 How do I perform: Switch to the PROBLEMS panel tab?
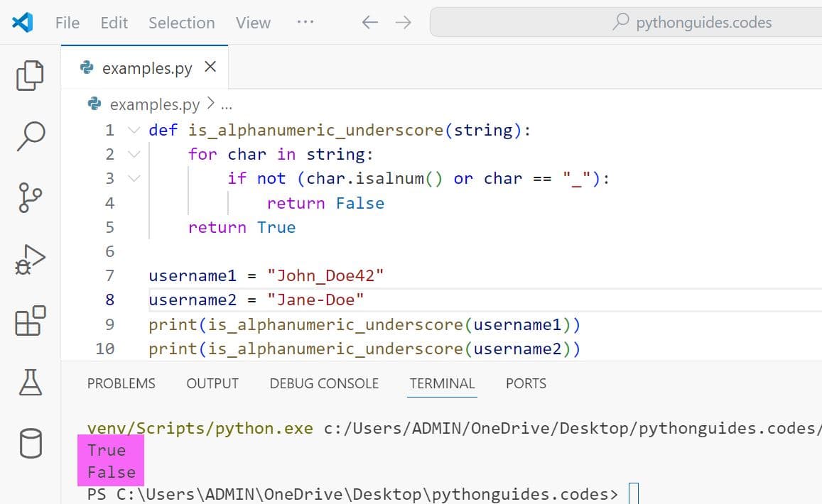coord(121,383)
